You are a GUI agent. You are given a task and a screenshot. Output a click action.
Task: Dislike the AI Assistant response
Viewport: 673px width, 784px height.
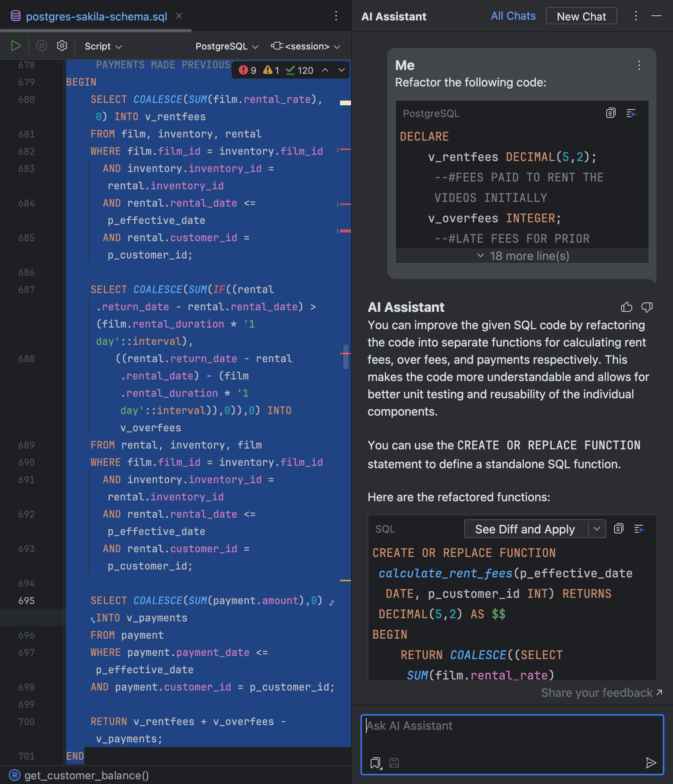click(x=647, y=307)
